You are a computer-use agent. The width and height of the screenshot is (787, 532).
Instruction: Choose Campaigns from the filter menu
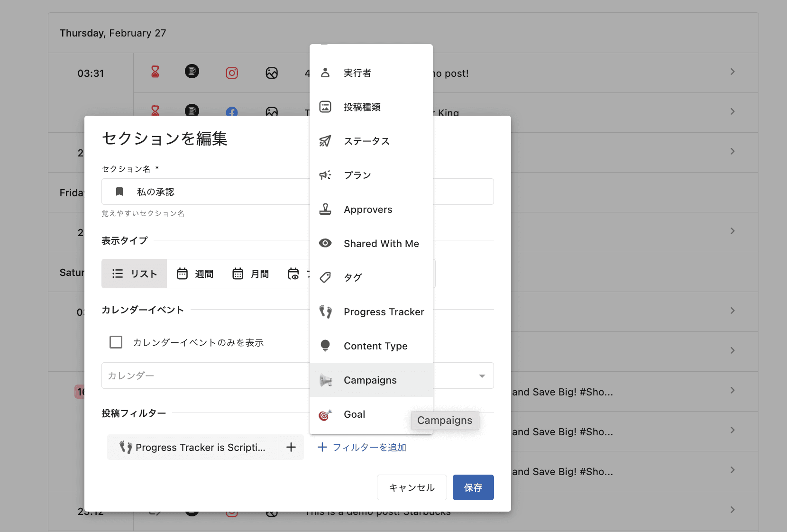coord(370,380)
